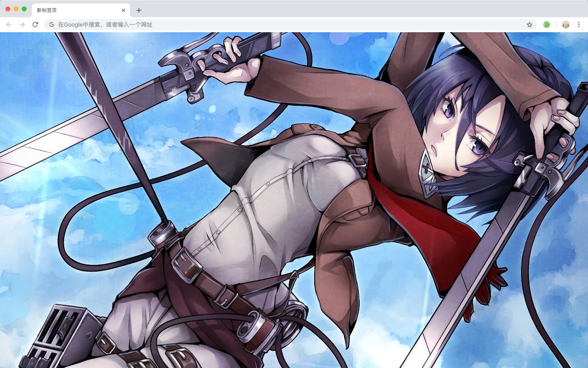Minimize the window with the yellow button
Viewport: 588px width, 368px height.
tap(16, 9)
